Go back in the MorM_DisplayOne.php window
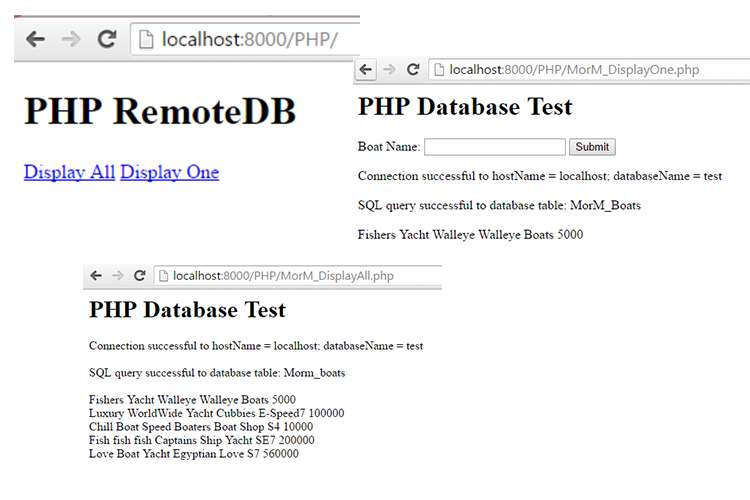The image size is (750, 500). tap(366, 69)
